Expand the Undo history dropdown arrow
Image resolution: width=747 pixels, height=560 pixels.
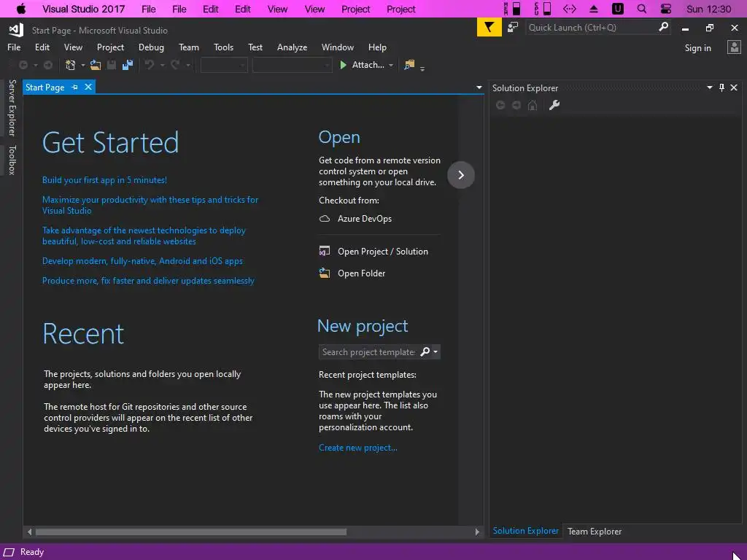click(162, 65)
